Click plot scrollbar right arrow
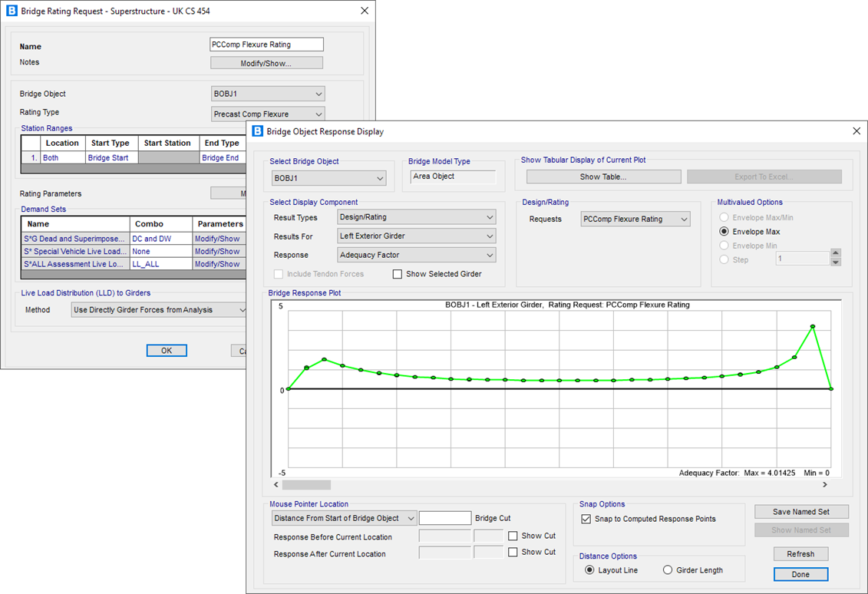Screen dimensions: 868x594 pyautogui.click(x=825, y=485)
